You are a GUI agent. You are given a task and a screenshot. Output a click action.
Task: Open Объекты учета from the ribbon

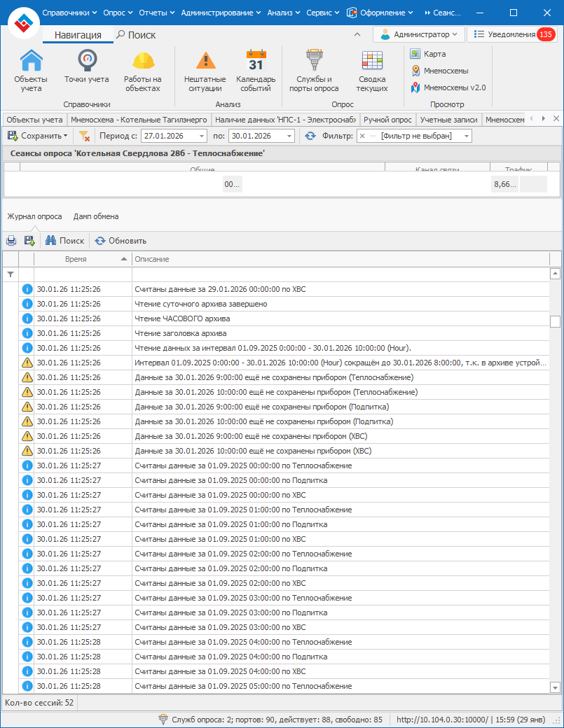[31, 71]
